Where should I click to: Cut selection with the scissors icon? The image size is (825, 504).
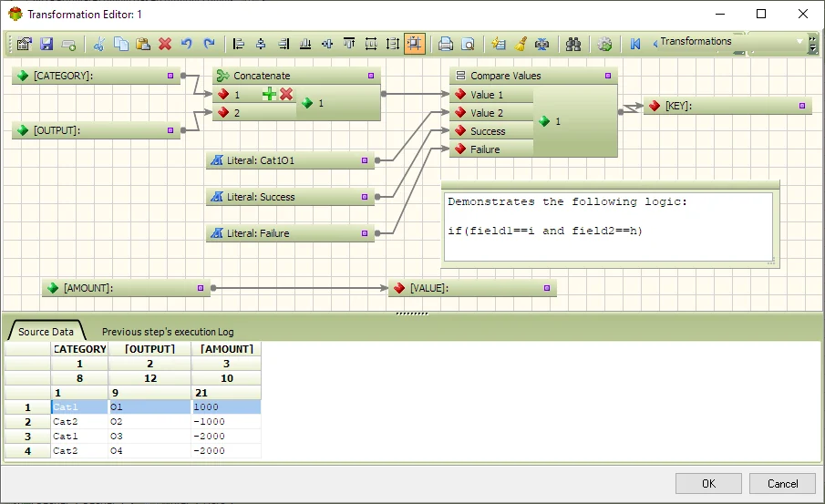(98, 44)
